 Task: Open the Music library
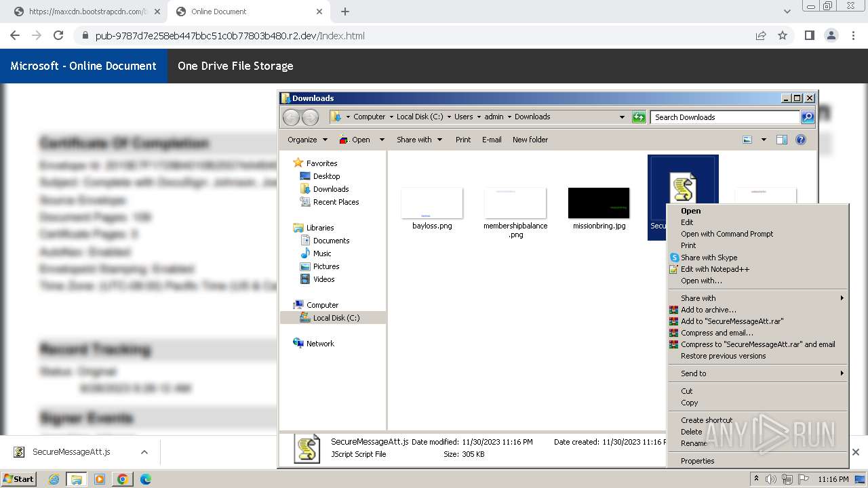click(322, 253)
